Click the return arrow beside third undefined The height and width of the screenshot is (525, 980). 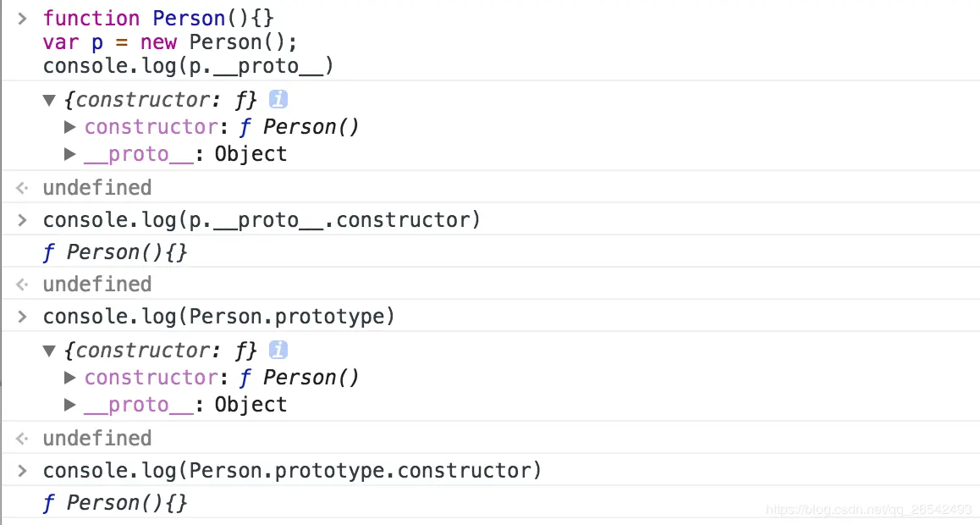tap(23, 439)
